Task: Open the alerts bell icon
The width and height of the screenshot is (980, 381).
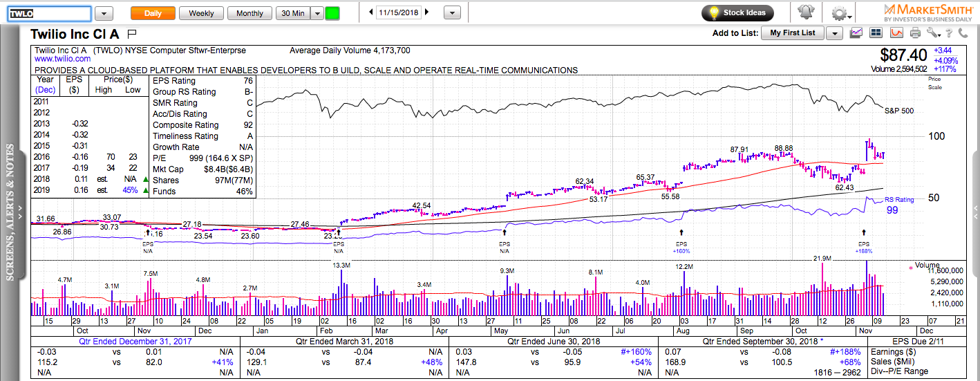Action: 805,13
